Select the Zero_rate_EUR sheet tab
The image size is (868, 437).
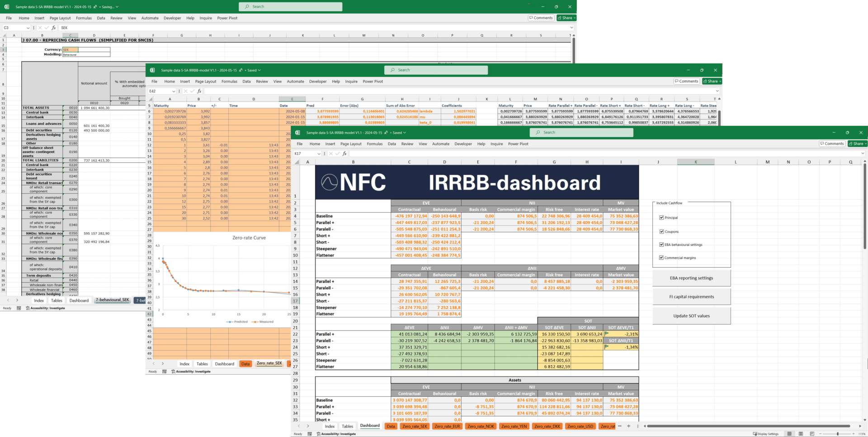pos(449,426)
